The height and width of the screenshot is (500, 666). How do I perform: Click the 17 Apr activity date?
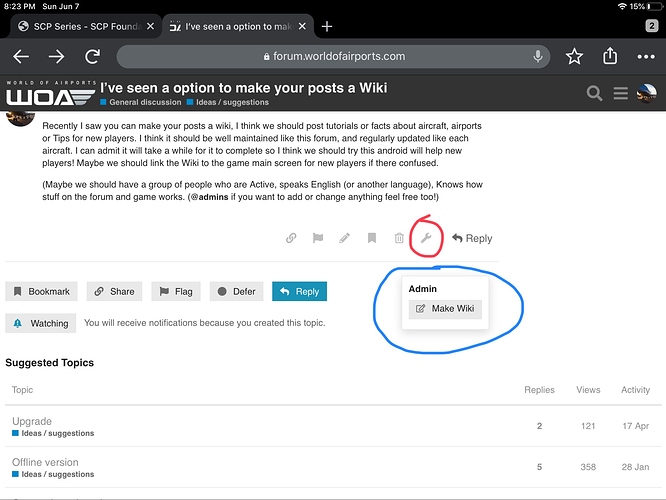(635, 426)
